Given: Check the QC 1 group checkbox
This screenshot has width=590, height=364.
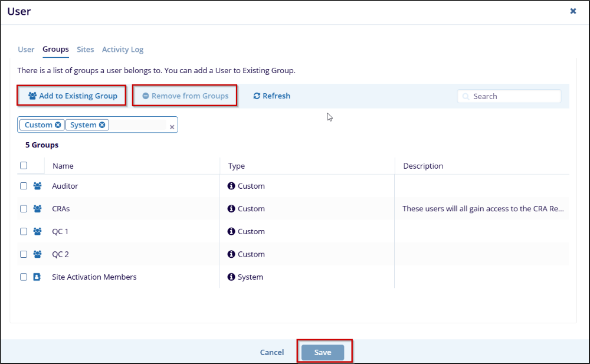Looking at the screenshot, I should pyautogui.click(x=24, y=232).
